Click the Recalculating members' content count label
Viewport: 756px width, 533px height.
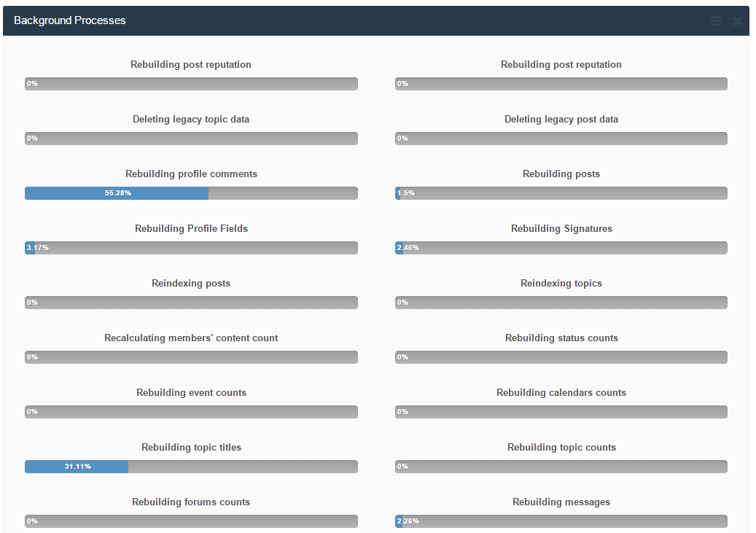191,338
